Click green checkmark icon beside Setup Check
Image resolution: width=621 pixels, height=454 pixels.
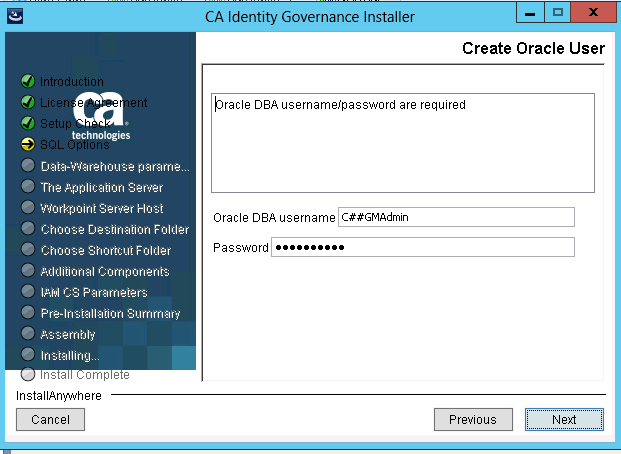pyautogui.click(x=28, y=123)
